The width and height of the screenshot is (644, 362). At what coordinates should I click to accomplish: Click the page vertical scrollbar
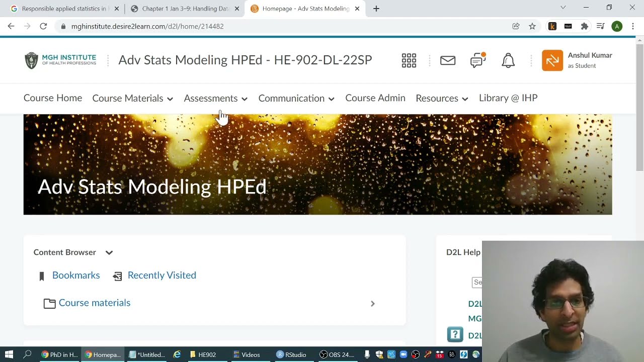tap(639, 108)
